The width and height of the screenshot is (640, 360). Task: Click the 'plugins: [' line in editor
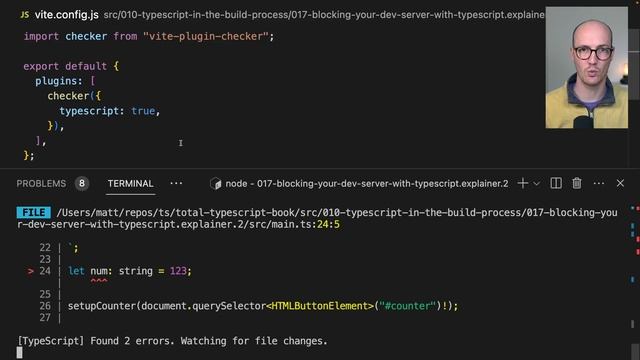pyautogui.click(x=65, y=81)
